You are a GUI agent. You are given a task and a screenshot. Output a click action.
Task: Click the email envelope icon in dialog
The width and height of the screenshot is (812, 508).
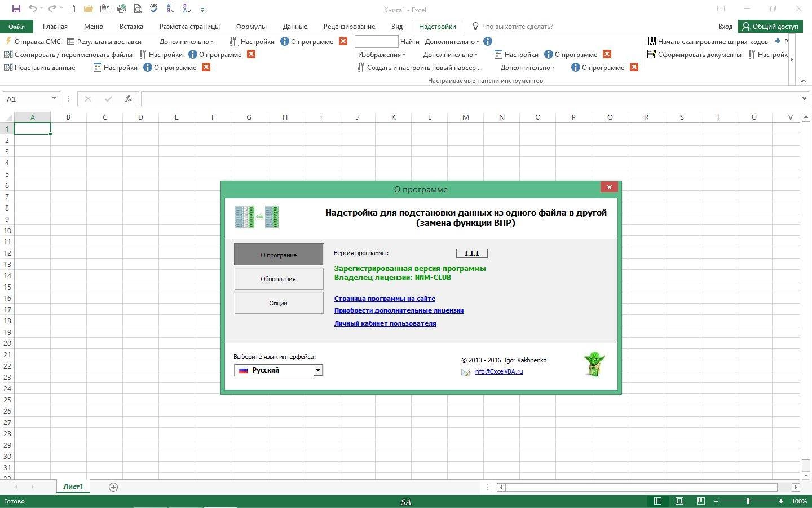click(466, 372)
